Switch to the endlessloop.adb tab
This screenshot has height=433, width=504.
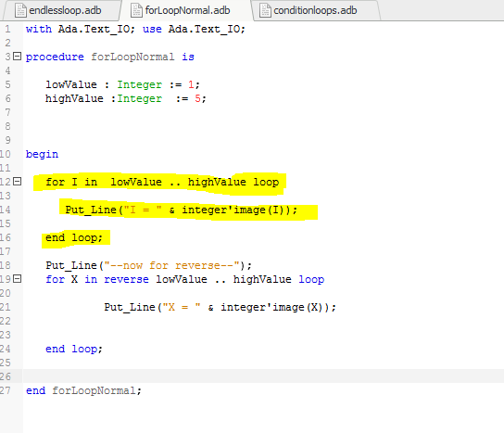(x=61, y=10)
